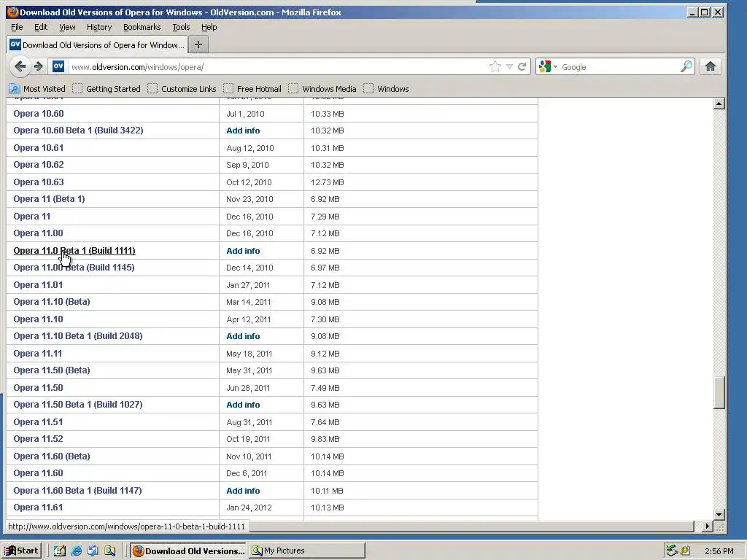Screen dimensions: 747x560
Task: Bookmark this page with the star icon
Action: pos(495,66)
